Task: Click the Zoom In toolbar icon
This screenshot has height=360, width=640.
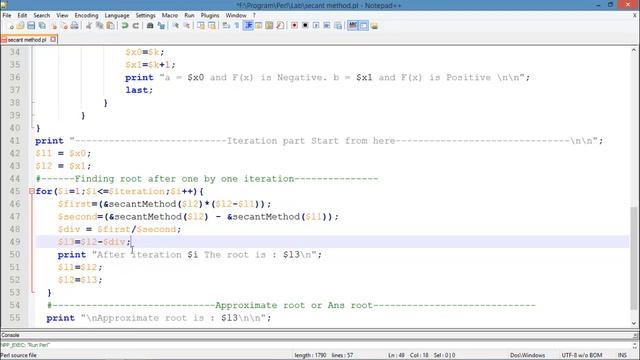Action: tap(176, 26)
